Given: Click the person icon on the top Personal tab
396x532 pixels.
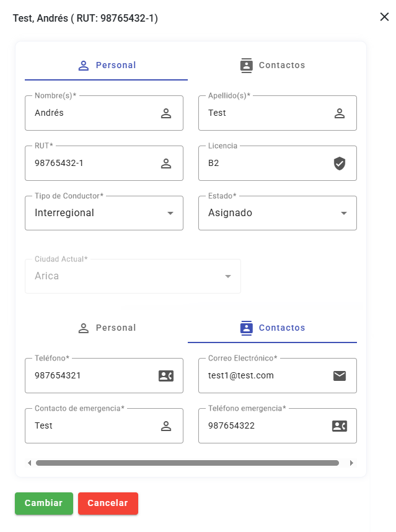Looking at the screenshot, I should tap(84, 65).
